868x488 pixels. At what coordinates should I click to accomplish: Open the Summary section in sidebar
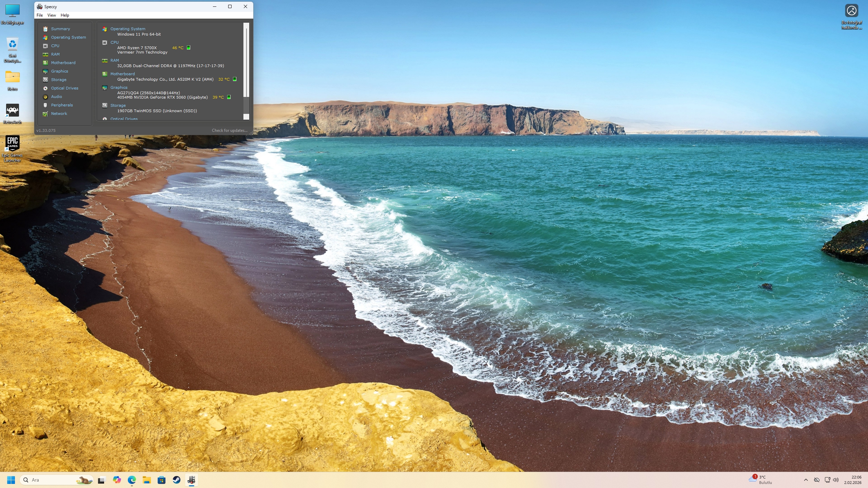(60, 29)
